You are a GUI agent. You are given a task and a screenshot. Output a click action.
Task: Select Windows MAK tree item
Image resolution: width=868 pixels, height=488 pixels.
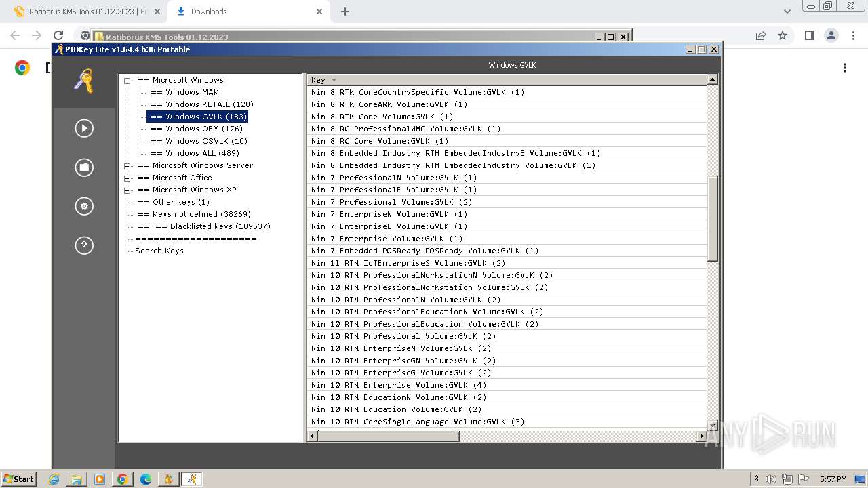(184, 92)
